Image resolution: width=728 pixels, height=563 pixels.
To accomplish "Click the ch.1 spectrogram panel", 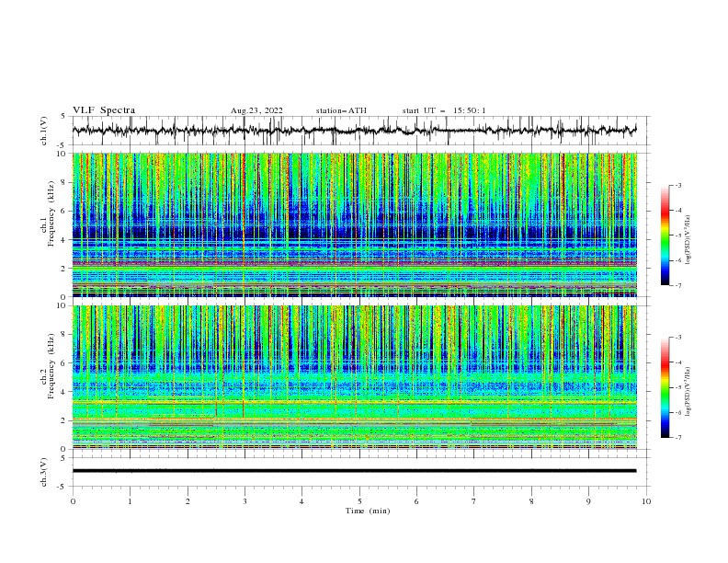I will click(355, 224).
